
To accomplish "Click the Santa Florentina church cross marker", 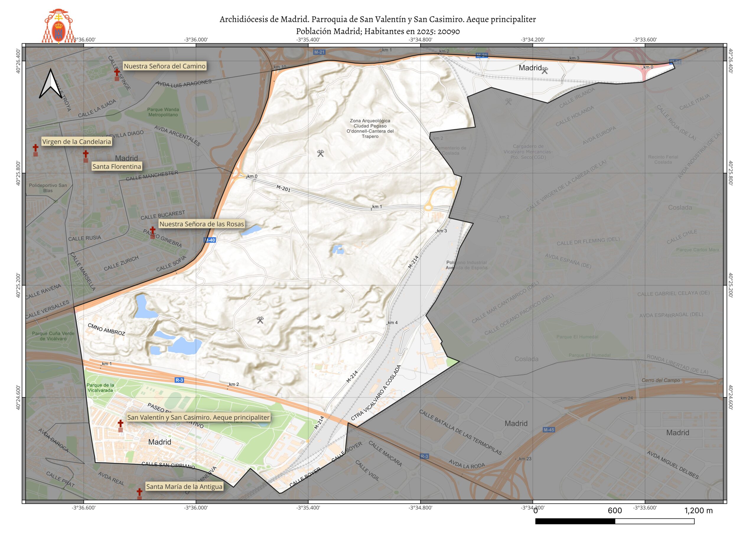I will click(x=86, y=154).
